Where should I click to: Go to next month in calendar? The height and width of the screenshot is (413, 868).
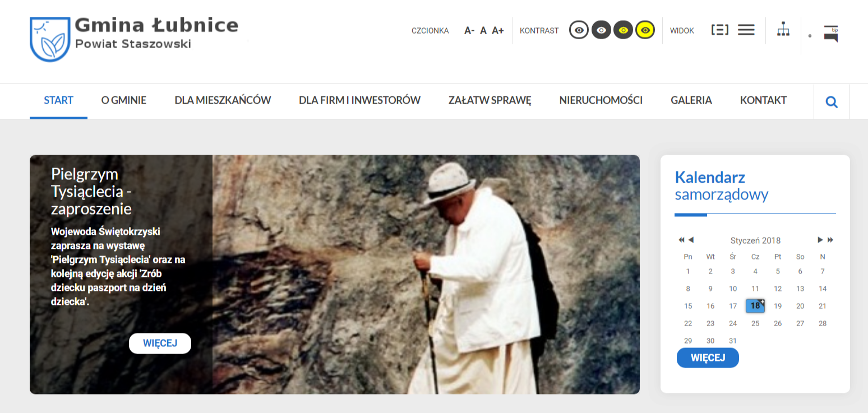820,240
